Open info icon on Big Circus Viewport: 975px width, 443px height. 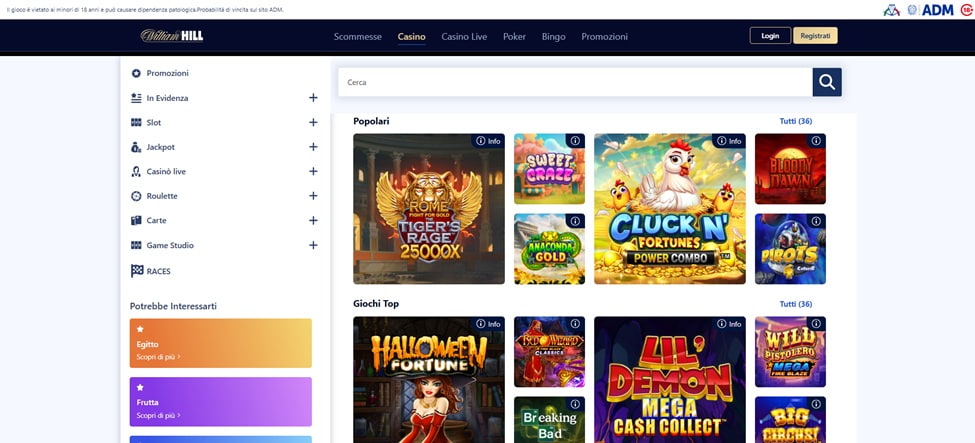[x=816, y=404]
